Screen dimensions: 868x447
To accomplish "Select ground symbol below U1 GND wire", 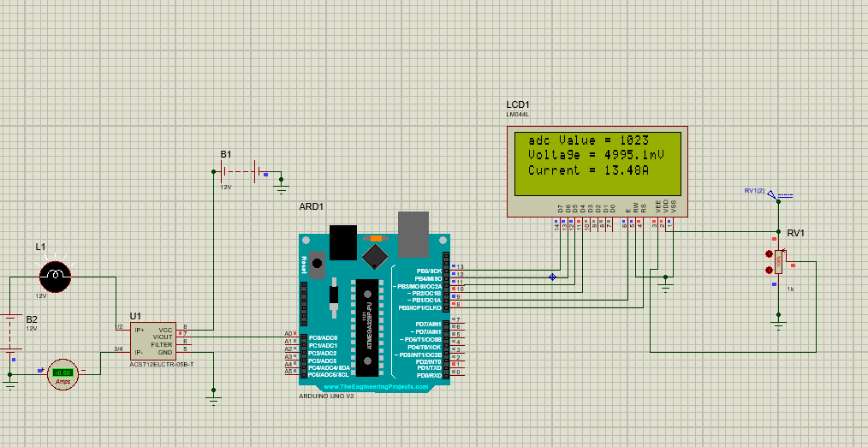I will [214, 400].
